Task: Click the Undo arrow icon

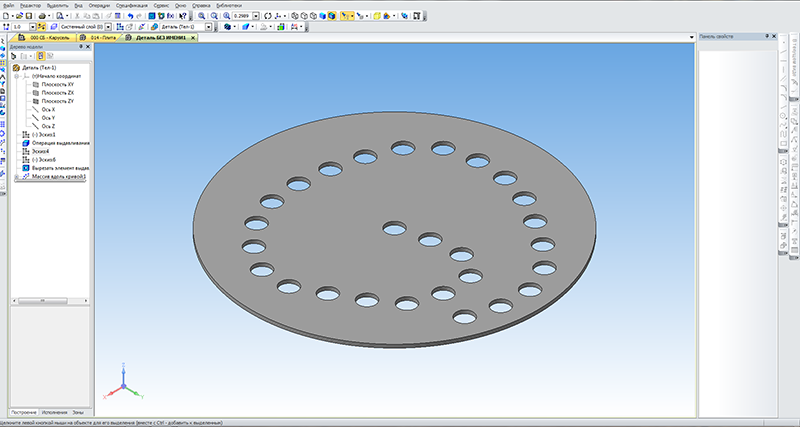Action: click(x=130, y=16)
